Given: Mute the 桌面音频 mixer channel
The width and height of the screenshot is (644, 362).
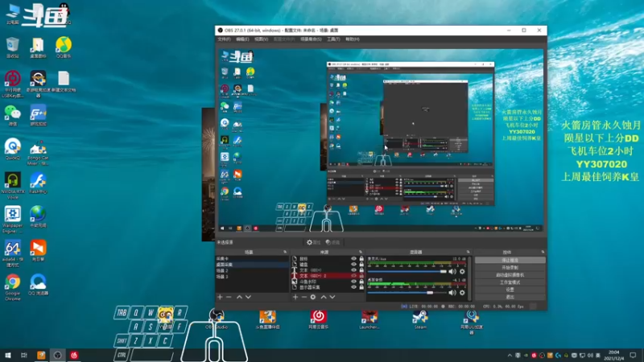Looking at the screenshot, I should coord(452,293).
